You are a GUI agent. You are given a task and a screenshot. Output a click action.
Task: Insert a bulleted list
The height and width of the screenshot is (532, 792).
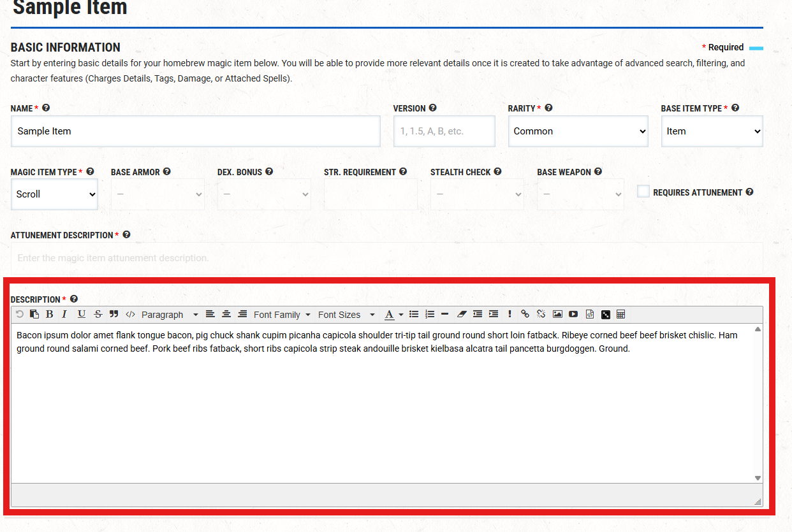click(x=414, y=314)
